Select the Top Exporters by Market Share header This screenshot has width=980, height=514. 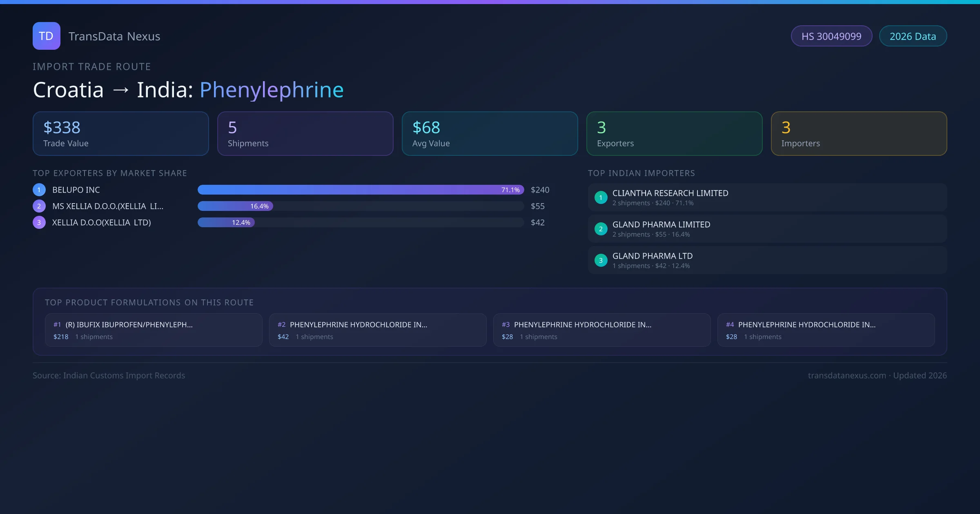(x=110, y=173)
